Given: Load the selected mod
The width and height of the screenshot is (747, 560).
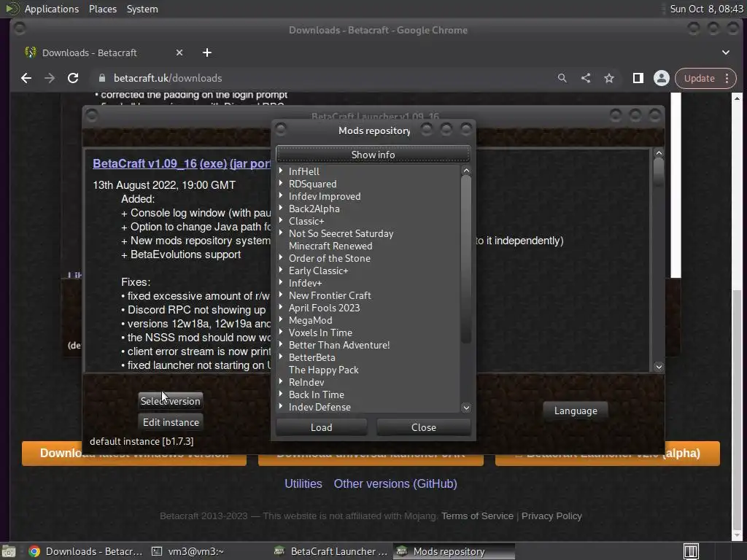Looking at the screenshot, I should click(322, 427).
